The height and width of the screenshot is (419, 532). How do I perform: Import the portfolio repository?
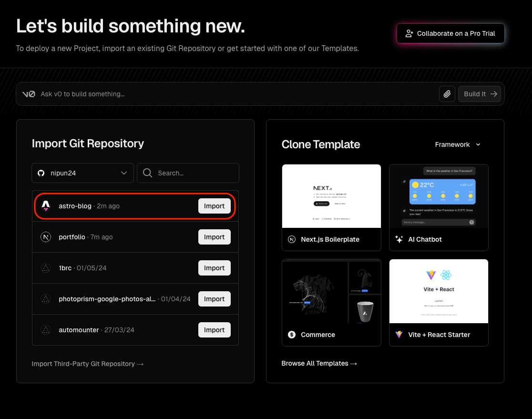click(x=214, y=237)
